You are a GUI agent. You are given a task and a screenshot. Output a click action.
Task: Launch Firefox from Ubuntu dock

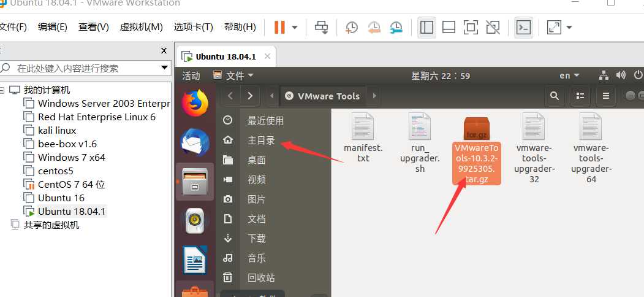point(195,103)
